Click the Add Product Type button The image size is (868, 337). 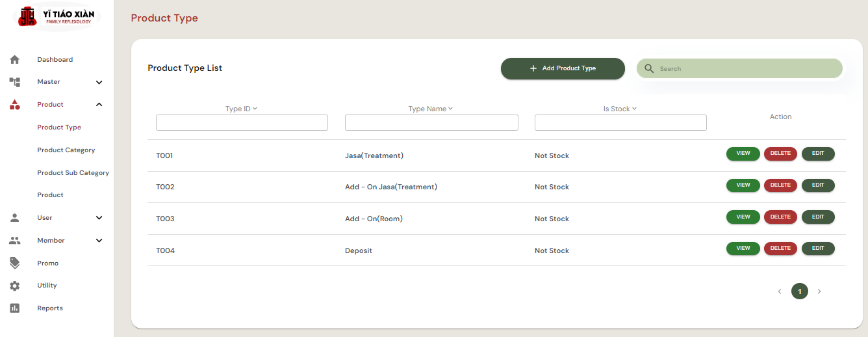point(563,68)
